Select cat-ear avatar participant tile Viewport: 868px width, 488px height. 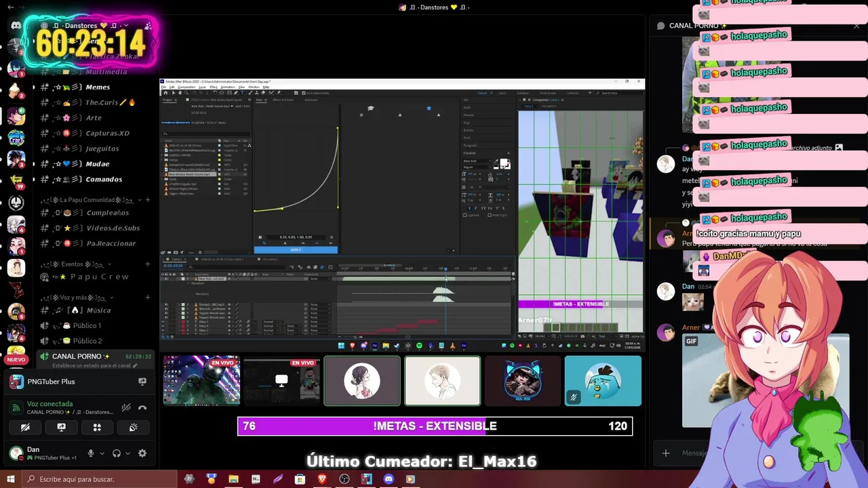523,381
